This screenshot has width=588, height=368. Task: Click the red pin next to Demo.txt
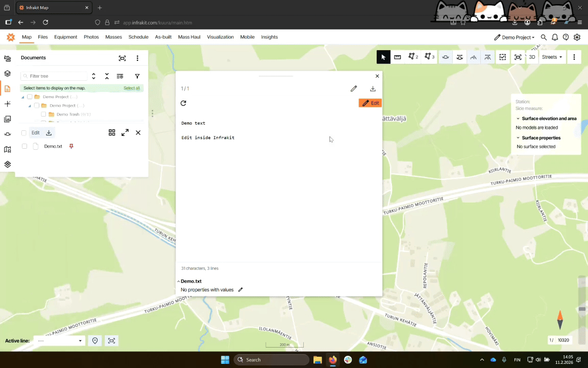71,146
